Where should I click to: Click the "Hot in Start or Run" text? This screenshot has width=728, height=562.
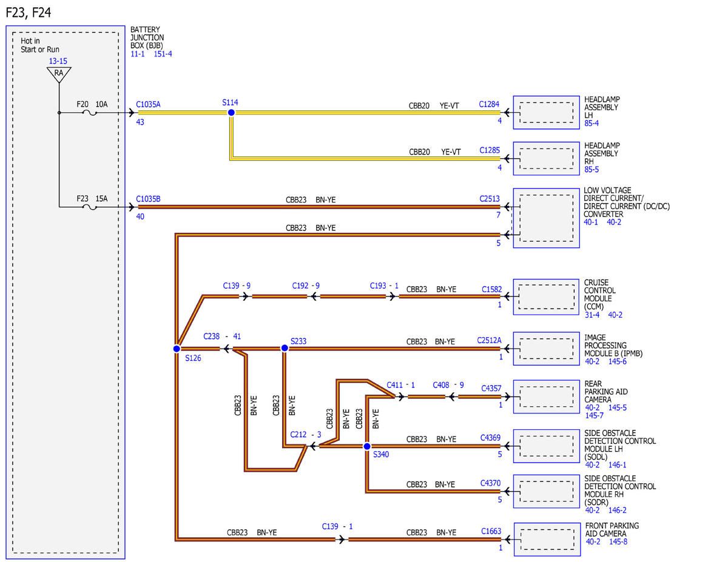point(40,45)
